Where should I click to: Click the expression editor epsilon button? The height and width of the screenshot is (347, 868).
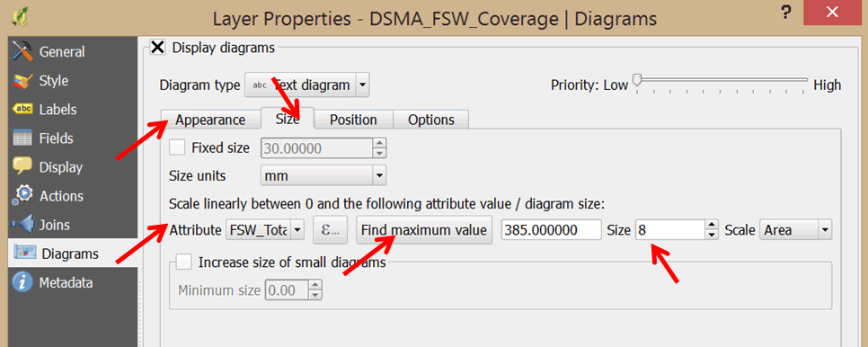coord(331,229)
